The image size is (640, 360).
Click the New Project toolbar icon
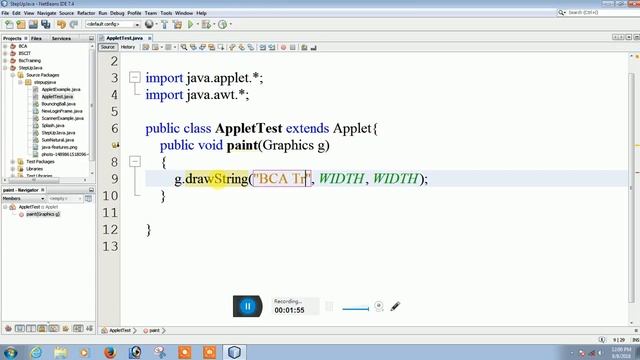tap(21, 24)
